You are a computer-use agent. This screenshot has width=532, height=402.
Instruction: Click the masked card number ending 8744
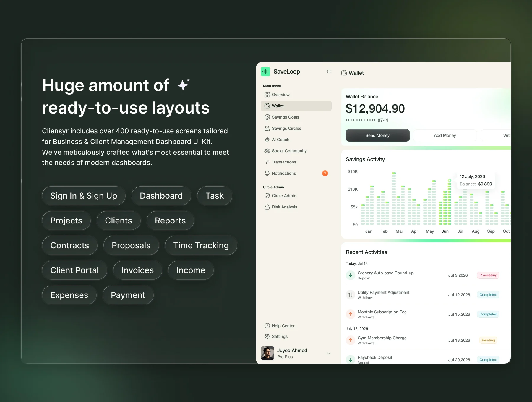click(367, 120)
